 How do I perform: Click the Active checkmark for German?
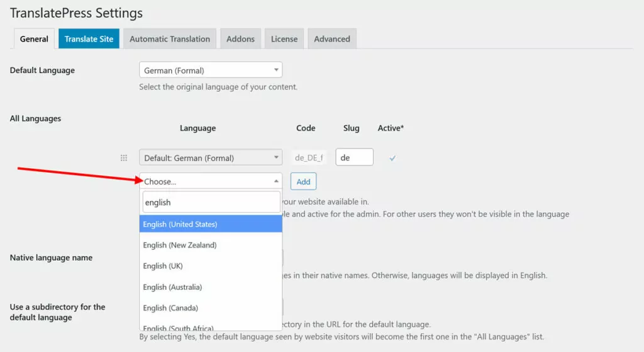(x=392, y=158)
